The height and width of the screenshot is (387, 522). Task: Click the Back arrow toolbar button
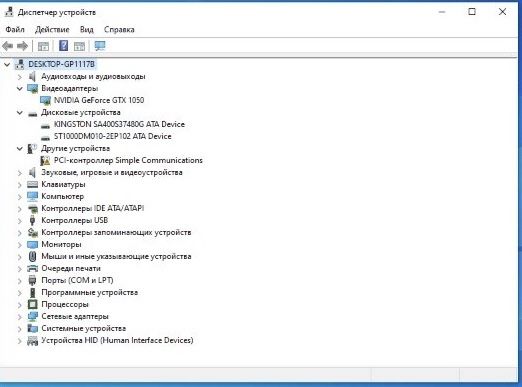pyautogui.click(x=8, y=46)
